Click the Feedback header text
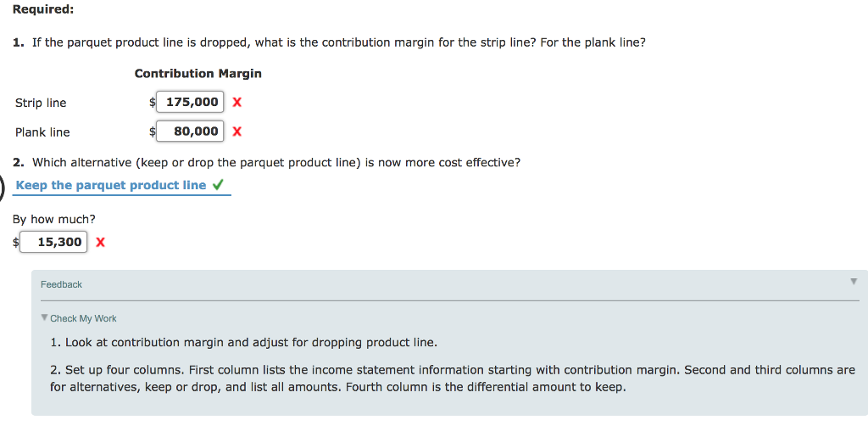The image size is (868, 426). pos(61,285)
